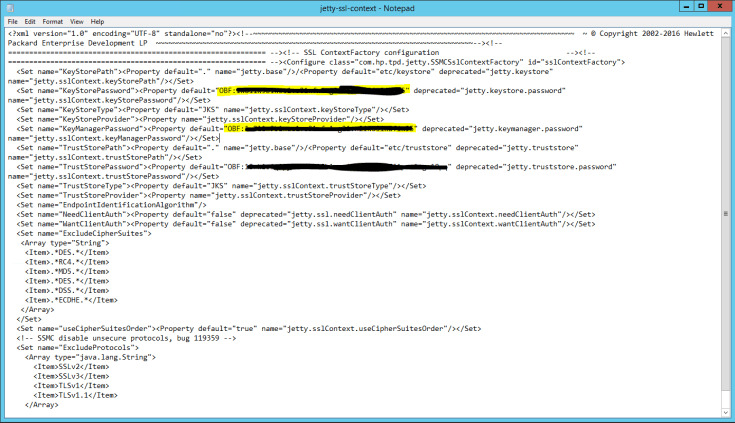Click the scroll down arrow
Image resolution: width=735 pixels, height=423 pixels.
point(726,413)
